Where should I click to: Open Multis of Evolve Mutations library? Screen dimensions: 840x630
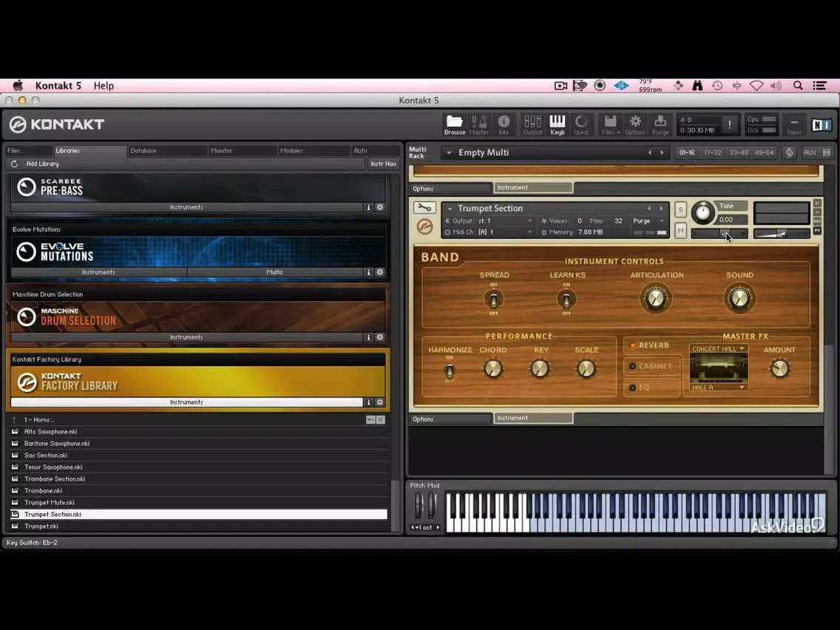click(275, 272)
